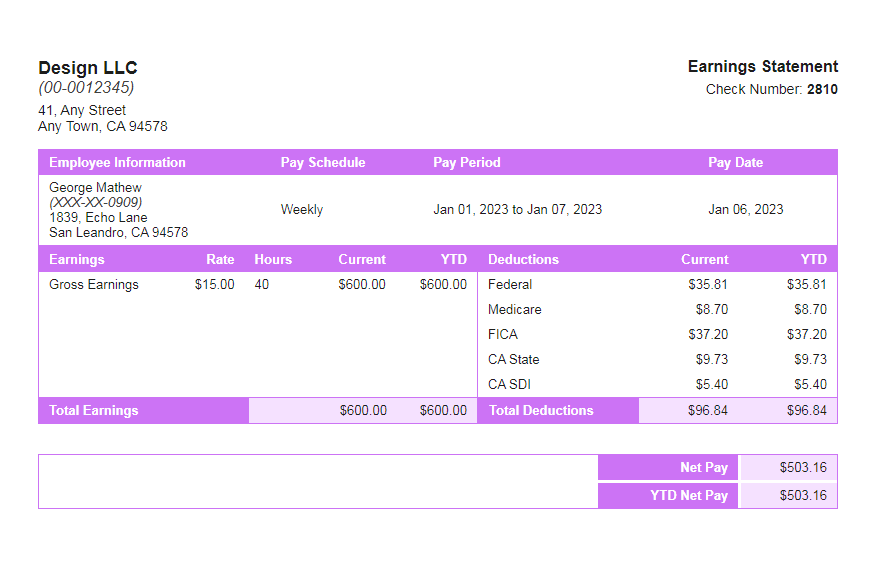The image size is (875, 580).
Task: Select employee name George Mathew
Action: point(91,187)
